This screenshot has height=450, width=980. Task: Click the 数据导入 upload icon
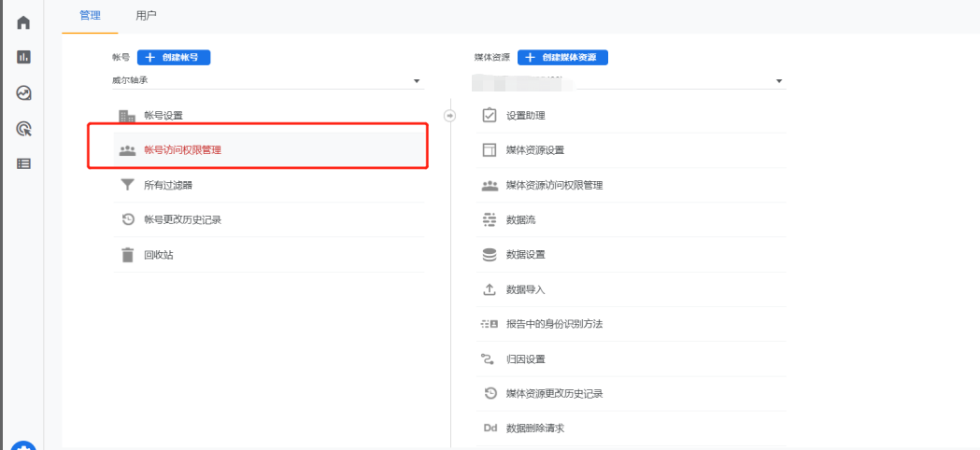[489, 289]
